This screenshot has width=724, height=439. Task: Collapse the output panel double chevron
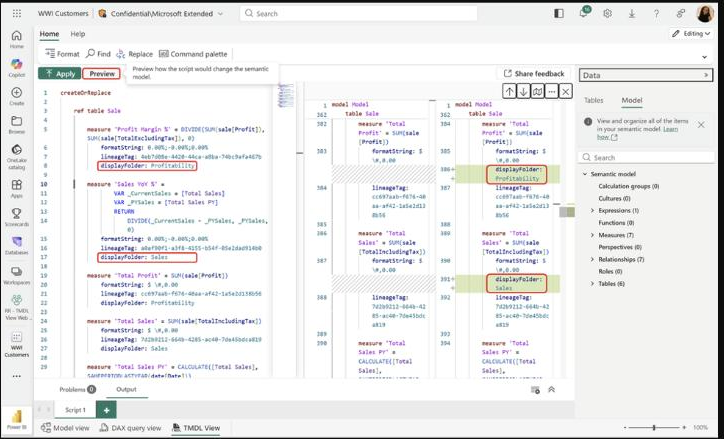point(551,390)
